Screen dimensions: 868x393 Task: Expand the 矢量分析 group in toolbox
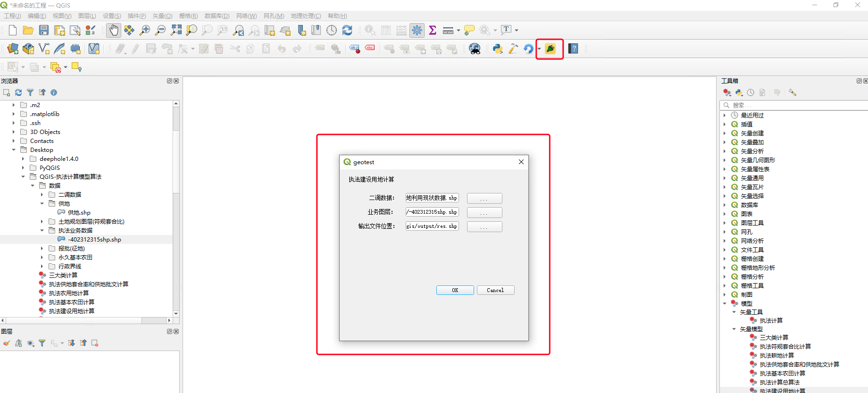pos(725,151)
